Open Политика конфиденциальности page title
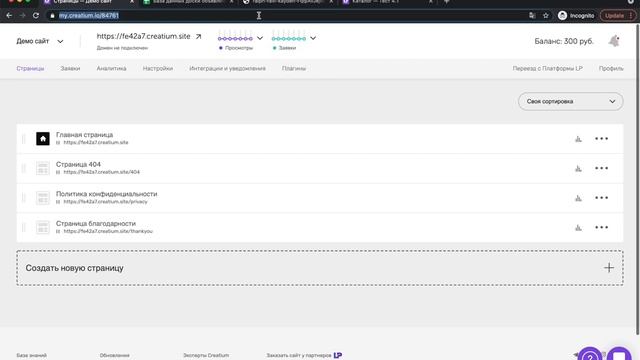The width and height of the screenshot is (640, 360). [x=107, y=194]
